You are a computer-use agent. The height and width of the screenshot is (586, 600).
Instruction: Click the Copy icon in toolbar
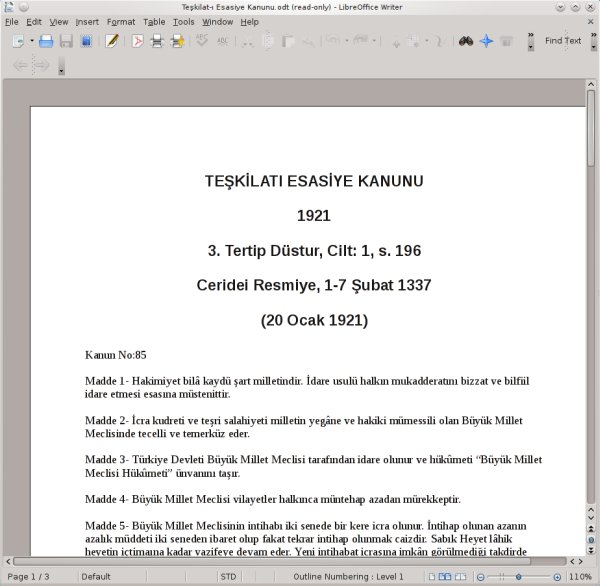[268, 41]
